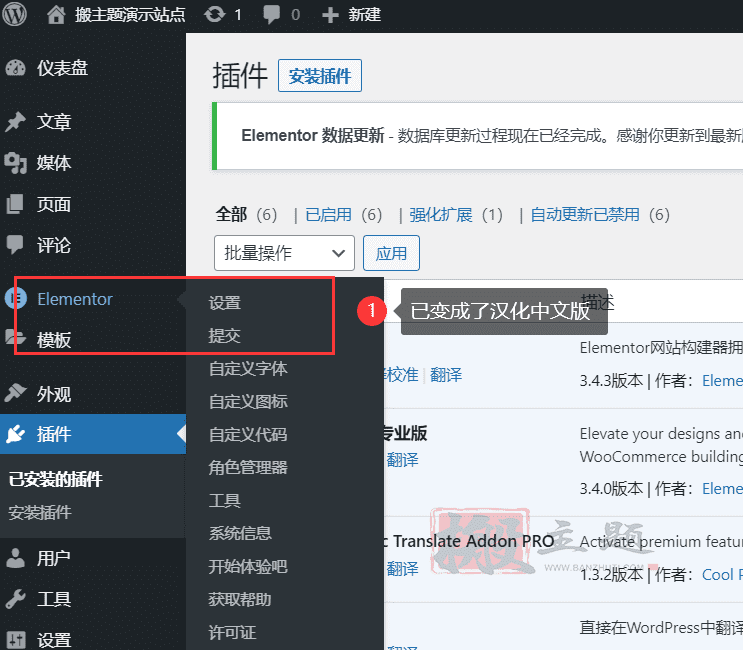Open Eleme author link in 3.4.0版本 row

722,488
